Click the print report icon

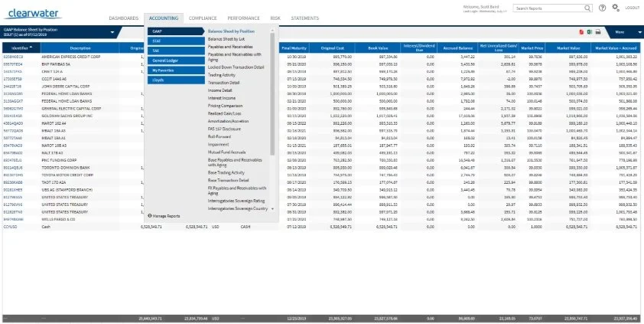[598, 32]
